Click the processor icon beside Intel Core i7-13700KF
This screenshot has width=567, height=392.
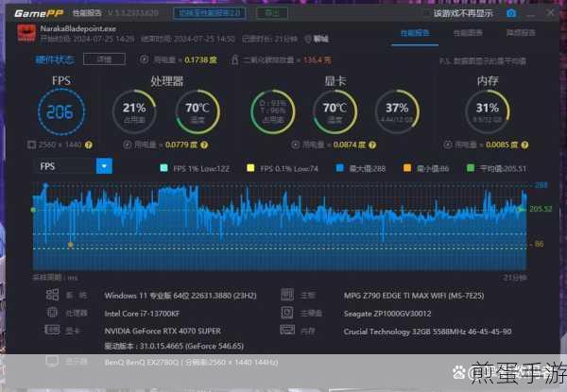[x=52, y=313]
